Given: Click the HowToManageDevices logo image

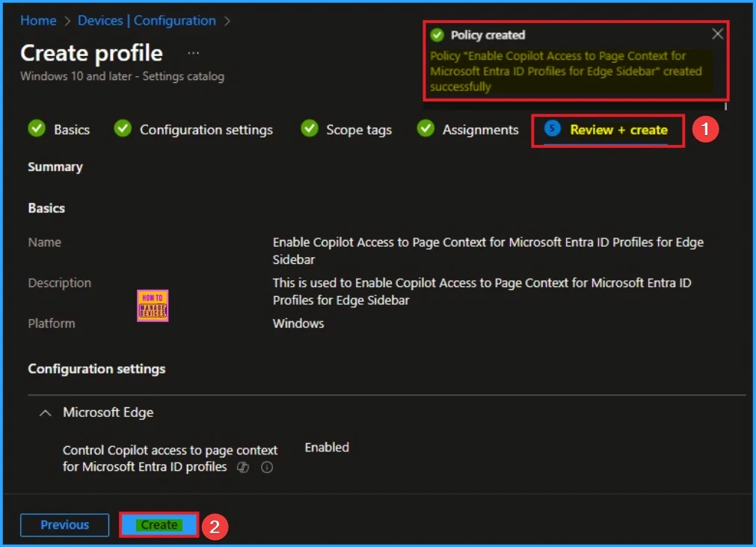Looking at the screenshot, I should (x=154, y=306).
